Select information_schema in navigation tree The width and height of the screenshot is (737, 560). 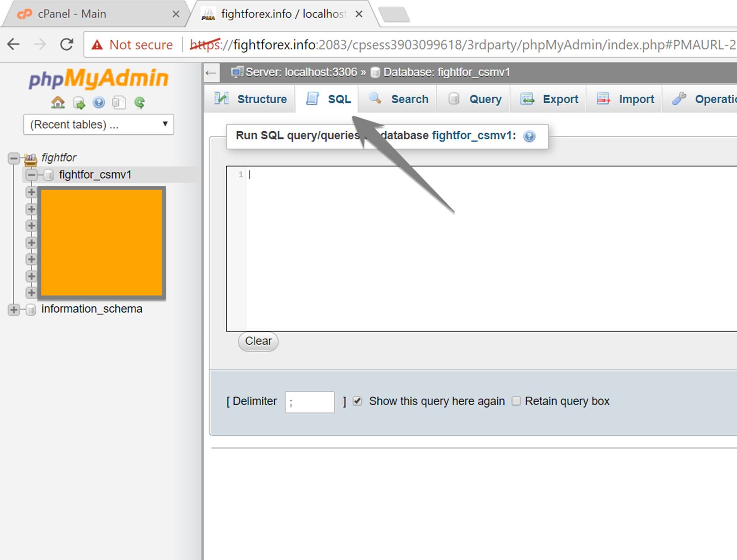pyautogui.click(x=92, y=309)
